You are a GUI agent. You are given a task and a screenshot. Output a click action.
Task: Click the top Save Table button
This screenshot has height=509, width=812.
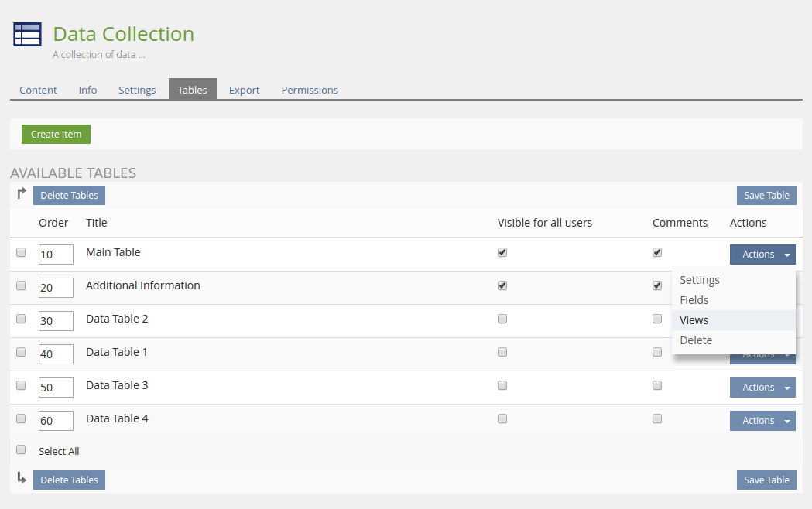(x=766, y=196)
